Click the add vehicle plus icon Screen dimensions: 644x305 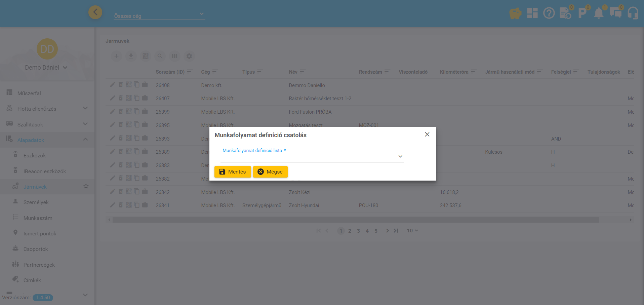pyautogui.click(x=116, y=56)
